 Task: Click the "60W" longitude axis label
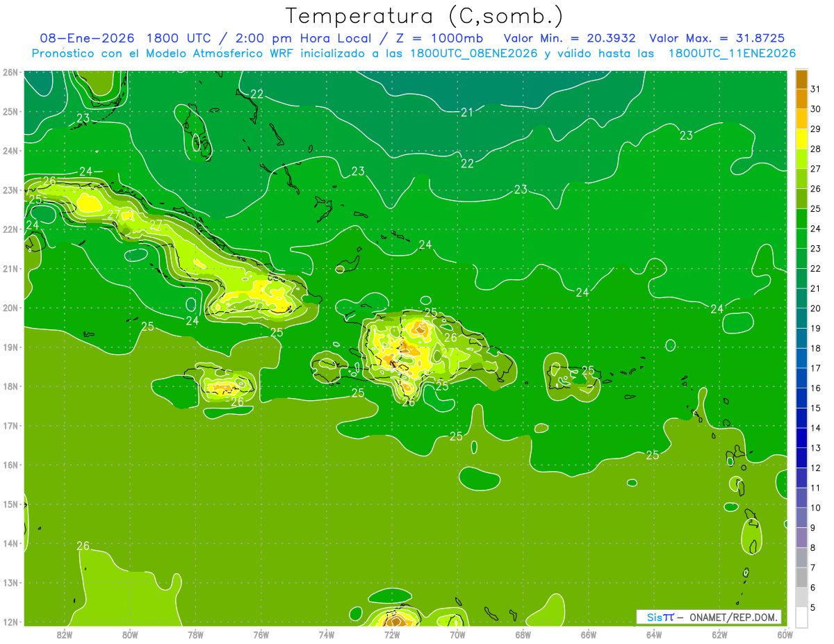pyautogui.click(x=785, y=634)
